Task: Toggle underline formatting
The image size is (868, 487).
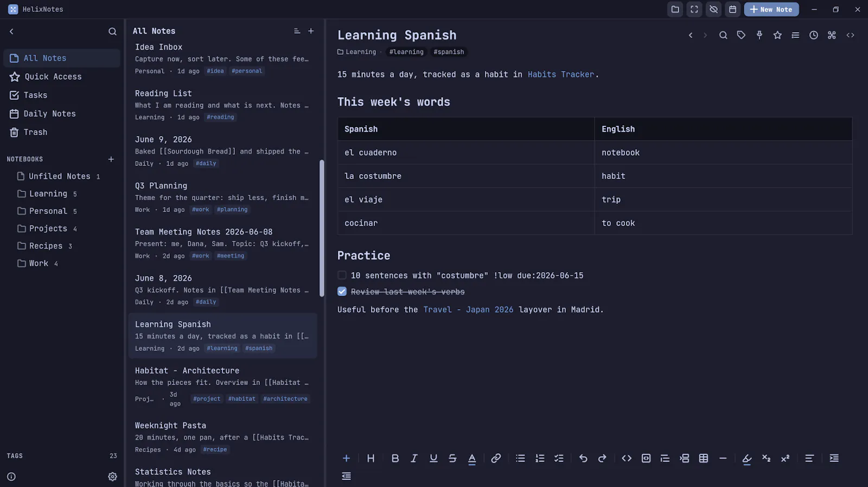Action: 433,458
